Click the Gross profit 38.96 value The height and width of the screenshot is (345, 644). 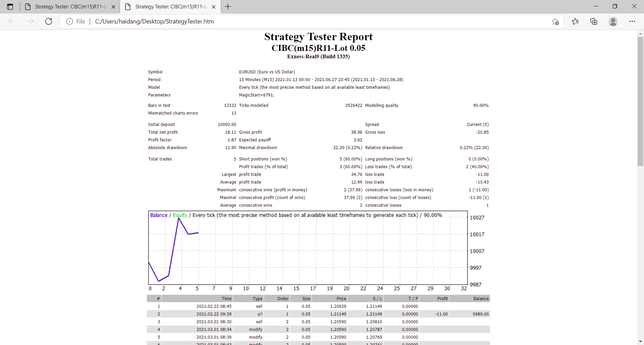click(357, 132)
